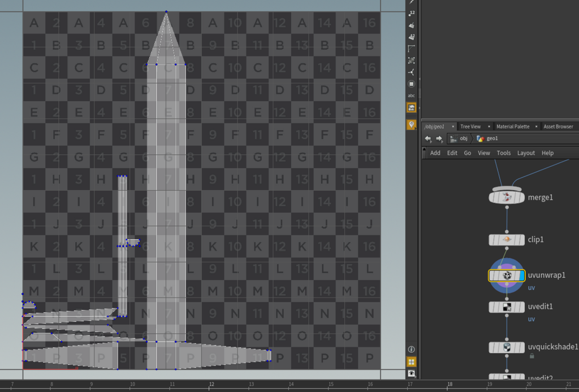Image resolution: width=579 pixels, height=392 pixels.
Task: Switch to the Asset Browser tab
Action: coord(558,126)
